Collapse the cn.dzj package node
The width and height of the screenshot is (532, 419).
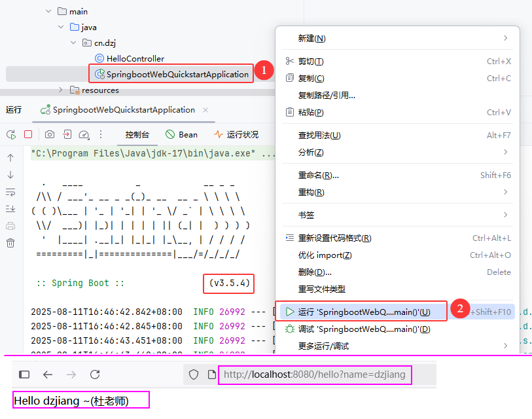[x=73, y=43]
